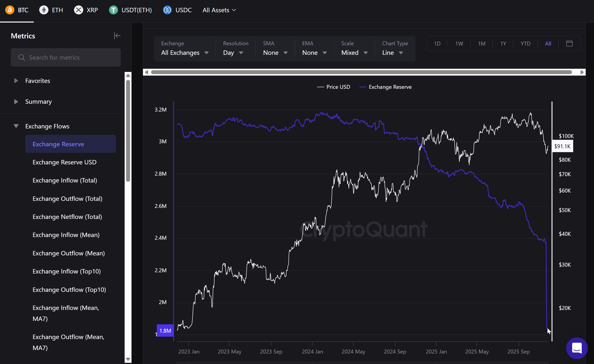Select the 1Y time range
Screen dimensions: 594x364
(503, 44)
